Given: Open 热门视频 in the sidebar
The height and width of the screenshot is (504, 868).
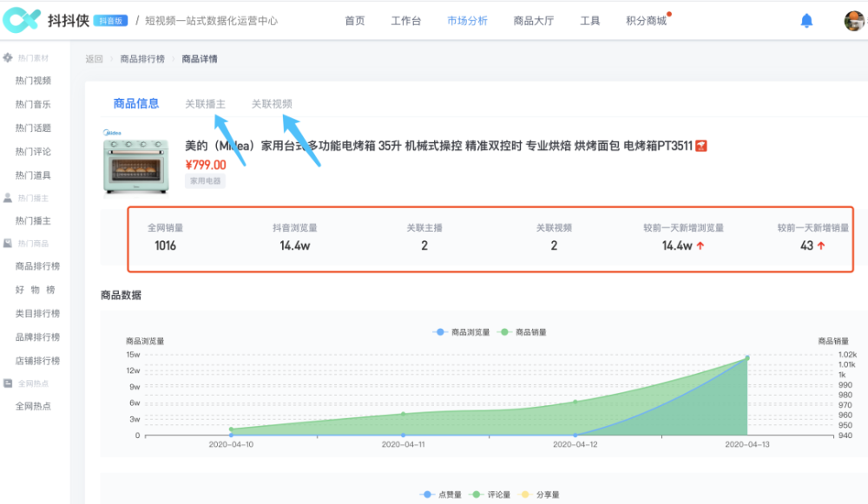Looking at the screenshot, I should [x=33, y=81].
